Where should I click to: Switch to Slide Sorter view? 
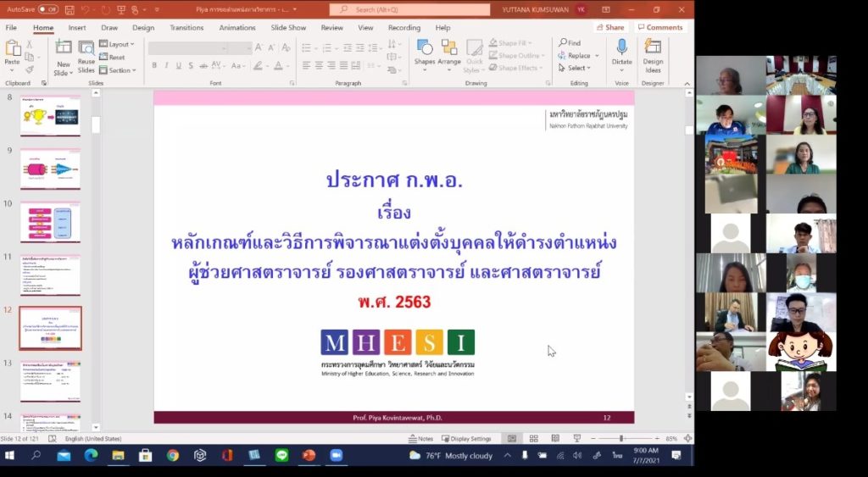pos(534,439)
